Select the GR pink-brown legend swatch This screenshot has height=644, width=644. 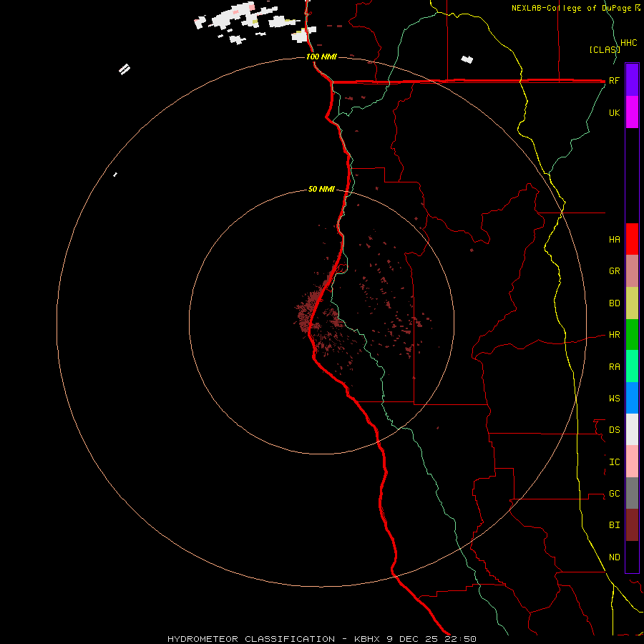coord(632,271)
